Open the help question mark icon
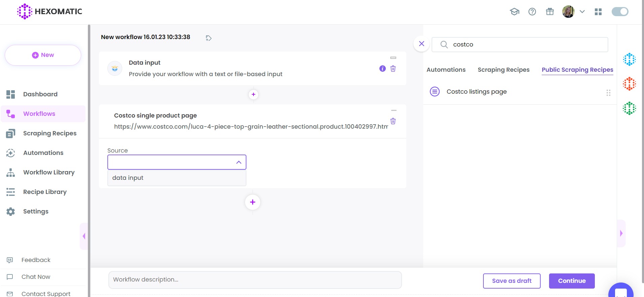This screenshot has width=644, height=297. [532, 12]
